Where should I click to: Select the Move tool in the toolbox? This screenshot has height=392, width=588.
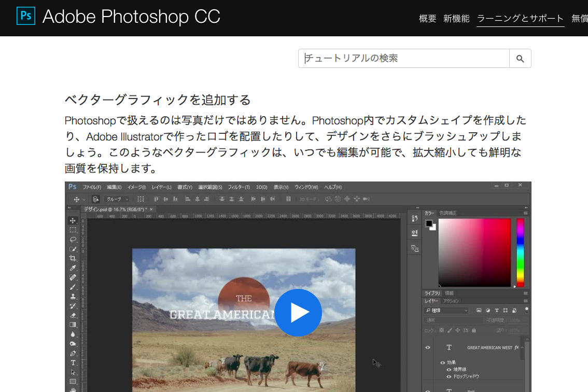point(73,220)
